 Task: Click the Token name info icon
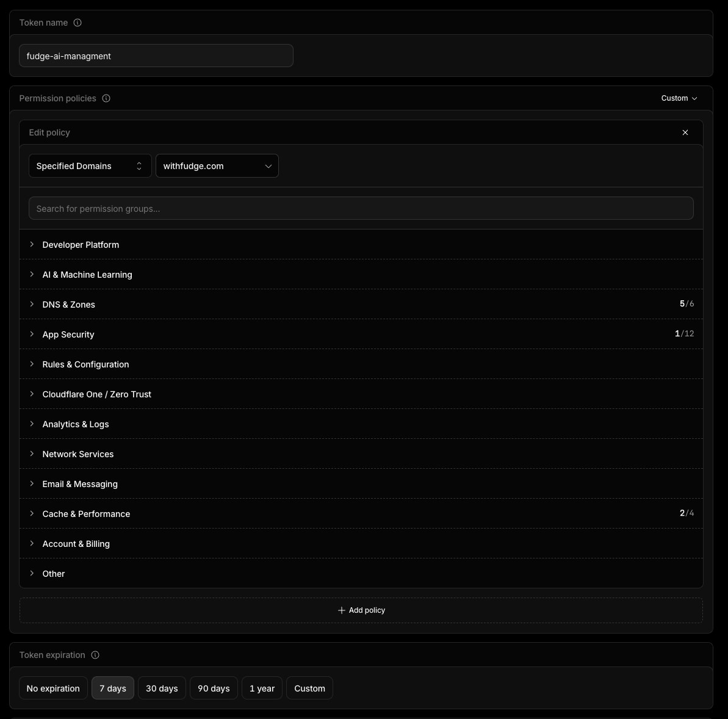click(77, 23)
